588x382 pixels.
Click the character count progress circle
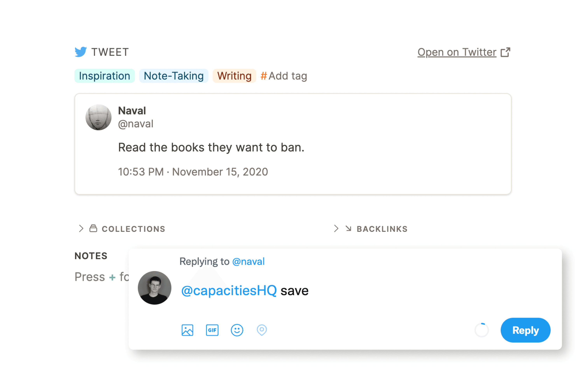pyautogui.click(x=481, y=330)
